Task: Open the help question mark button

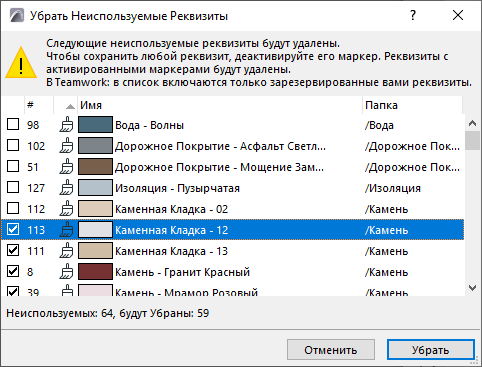Action: click(413, 15)
